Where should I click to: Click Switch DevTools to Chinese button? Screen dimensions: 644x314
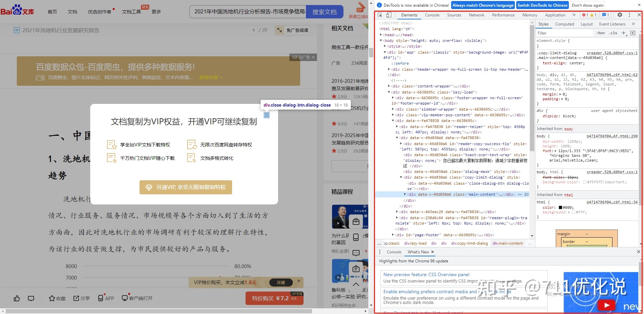(x=542, y=5)
